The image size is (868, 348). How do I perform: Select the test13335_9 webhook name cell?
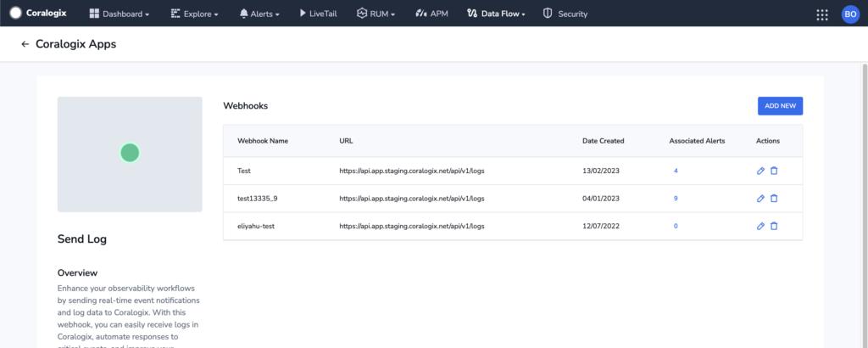click(256, 199)
